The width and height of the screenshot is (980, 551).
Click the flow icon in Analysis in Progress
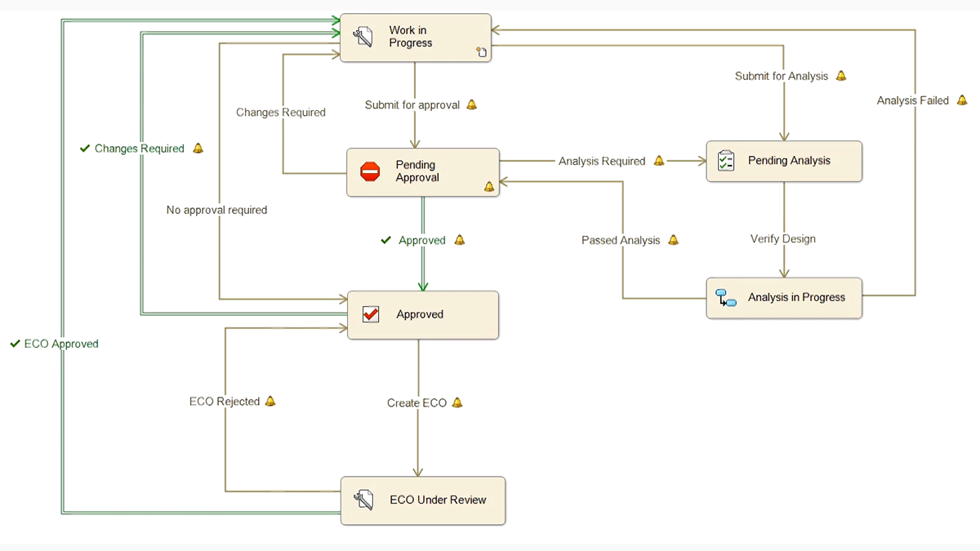[x=726, y=298]
